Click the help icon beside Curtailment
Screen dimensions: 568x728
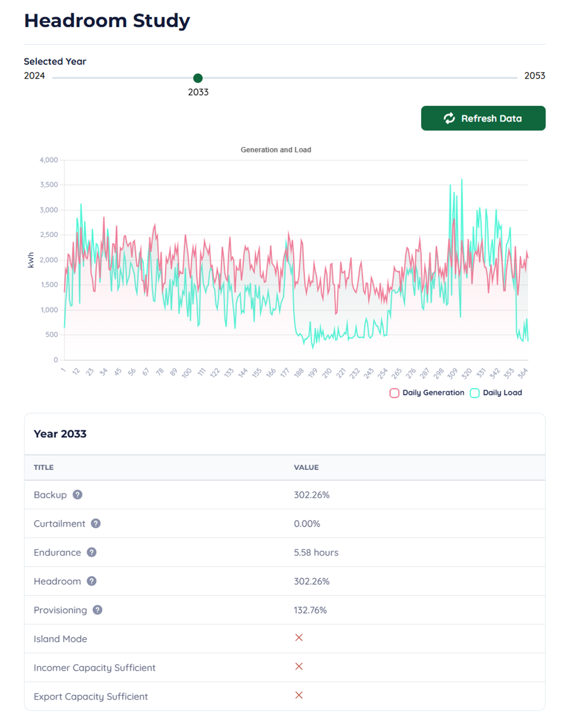[x=95, y=524]
